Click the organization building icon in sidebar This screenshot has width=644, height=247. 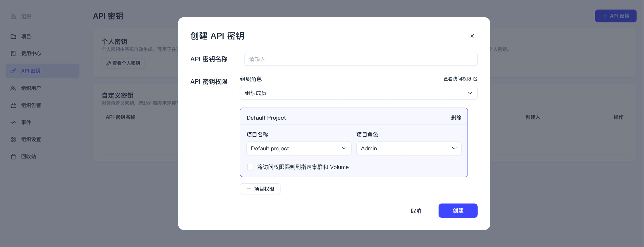pyautogui.click(x=13, y=16)
